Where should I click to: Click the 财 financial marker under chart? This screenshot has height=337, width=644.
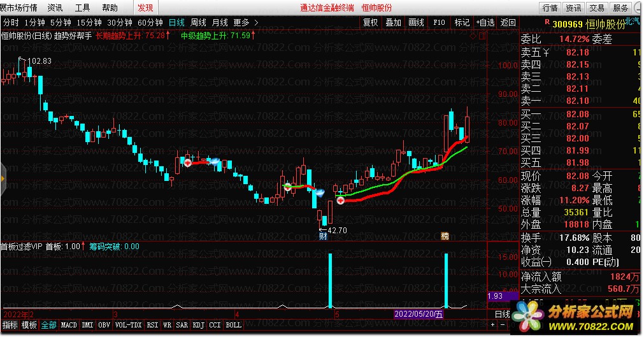click(x=323, y=236)
